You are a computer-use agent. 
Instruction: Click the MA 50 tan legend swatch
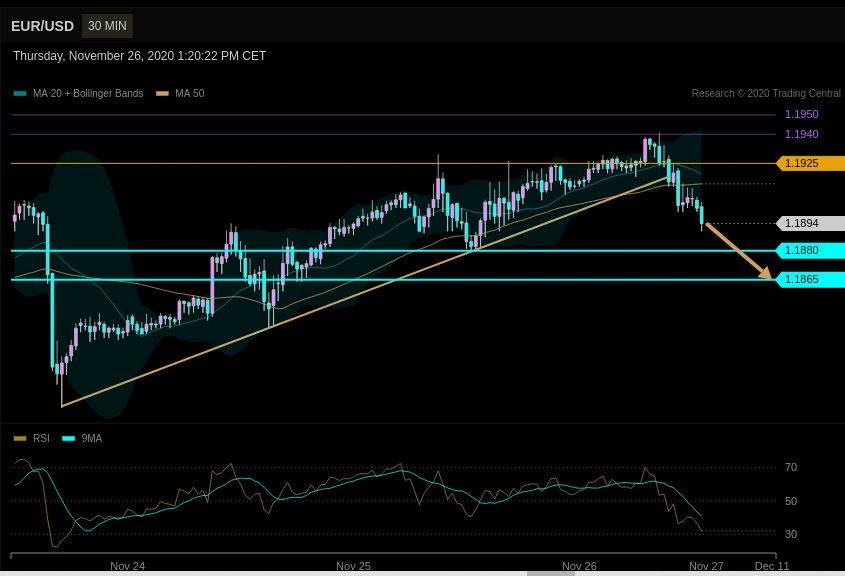click(162, 93)
